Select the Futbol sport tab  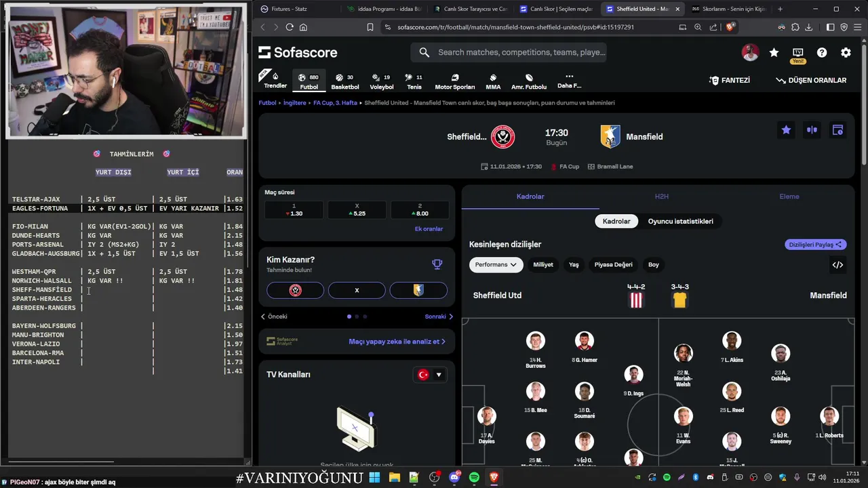pyautogui.click(x=309, y=81)
